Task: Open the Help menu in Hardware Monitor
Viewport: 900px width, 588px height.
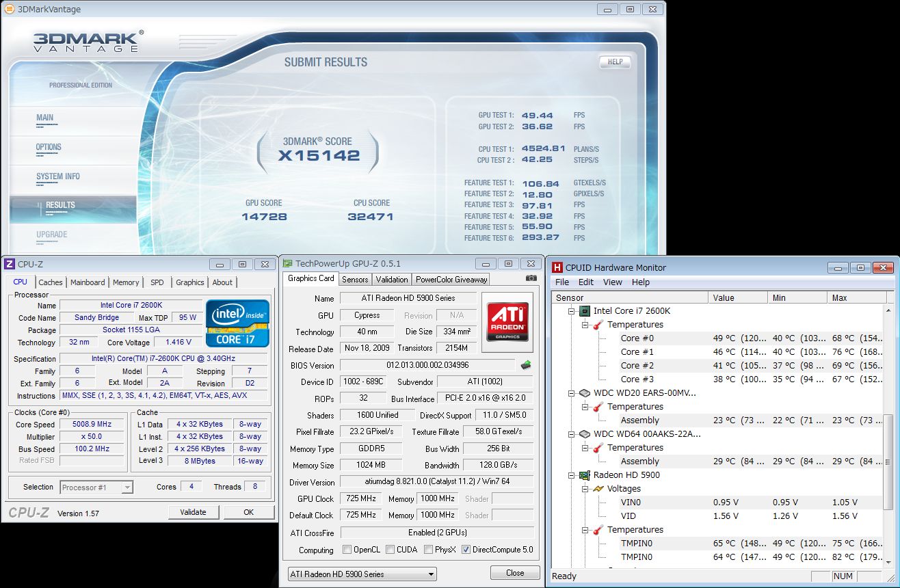Action: [x=641, y=282]
